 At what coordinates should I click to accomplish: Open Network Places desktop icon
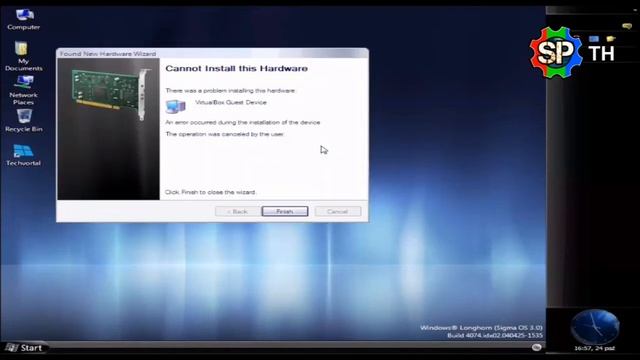(x=23, y=90)
